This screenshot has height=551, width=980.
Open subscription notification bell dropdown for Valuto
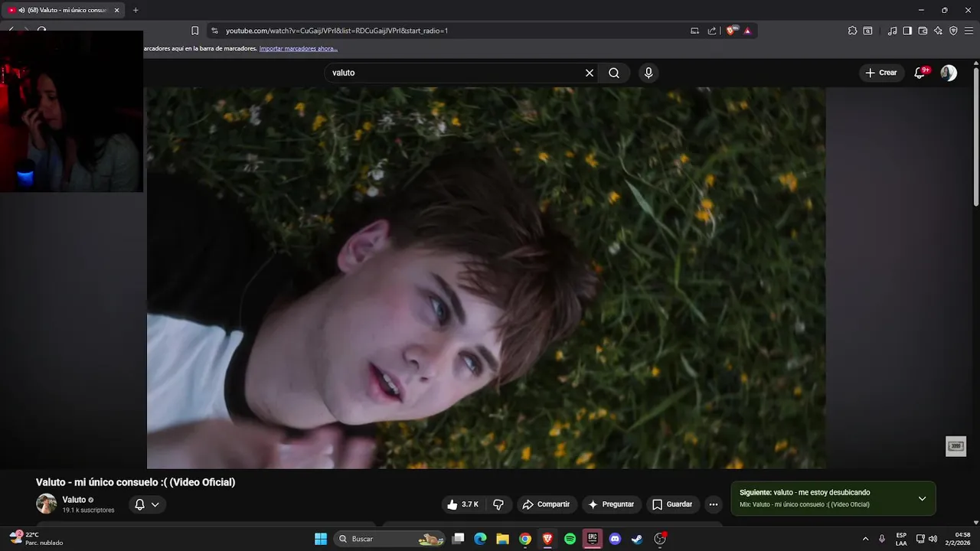point(147,504)
